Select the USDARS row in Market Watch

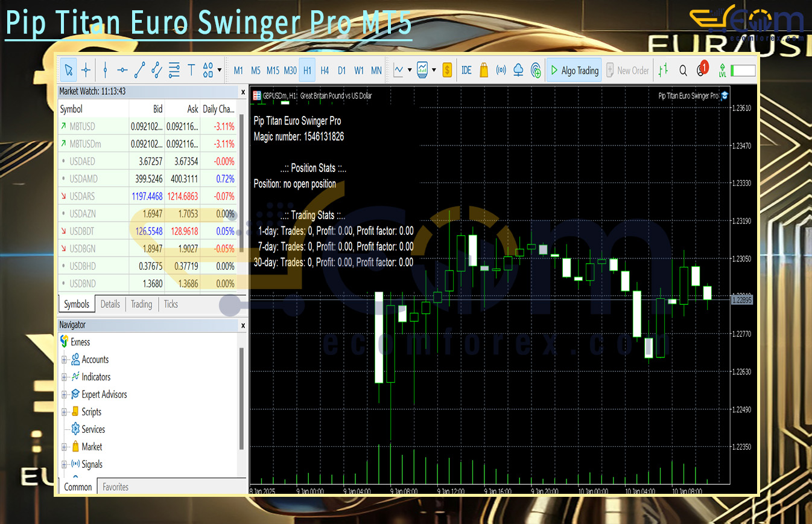coord(147,197)
